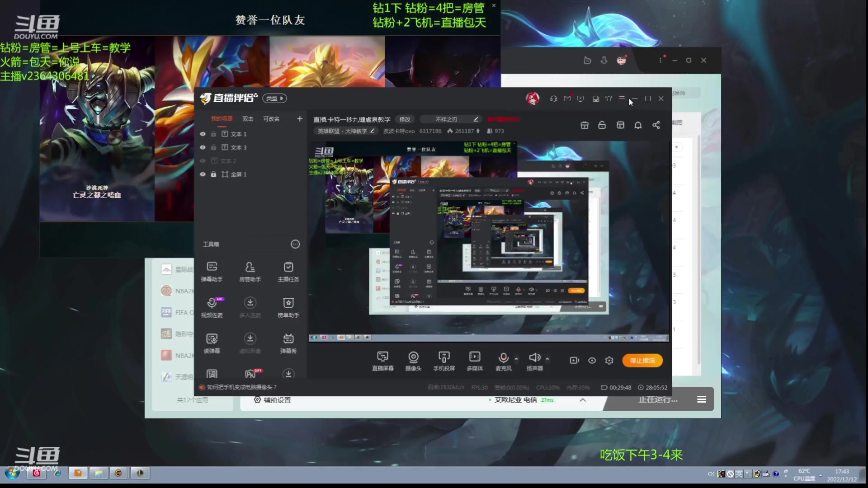Share the stream via share icon
The height and width of the screenshot is (488, 868).
[656, 125]
